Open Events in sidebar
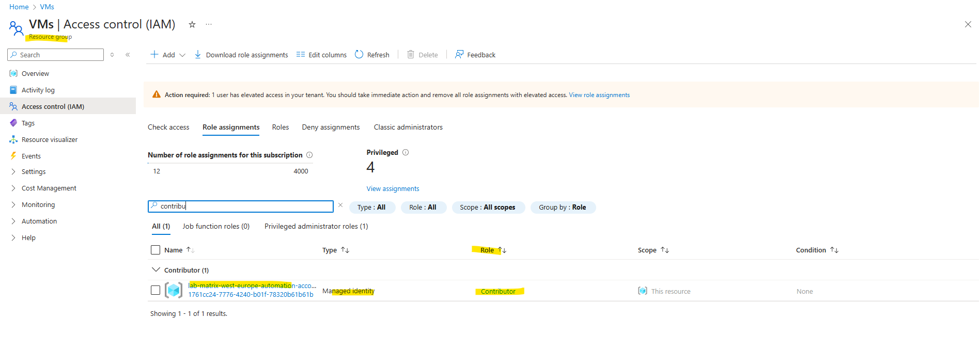 pyautogui.click(x=31, y=156)
